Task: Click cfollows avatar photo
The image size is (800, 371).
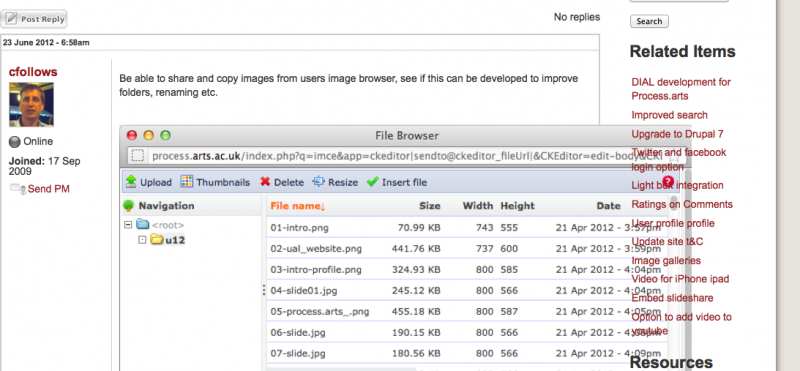Action: [x=31, y=105]
